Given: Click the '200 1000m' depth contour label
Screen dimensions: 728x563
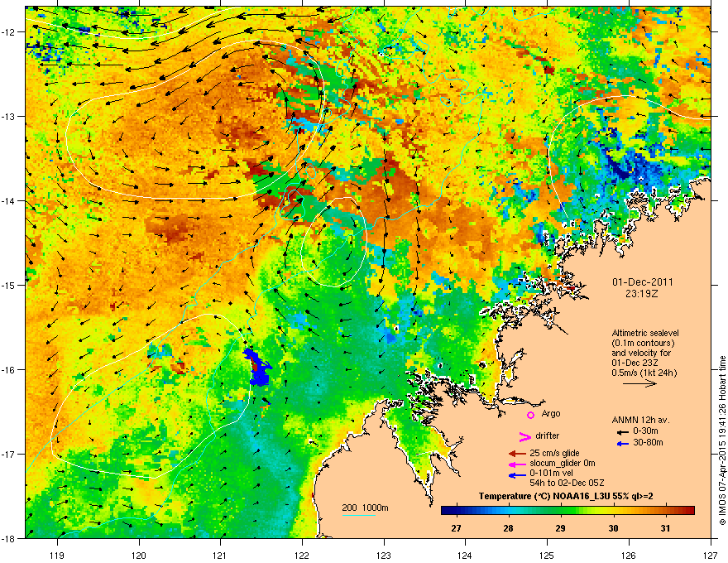Looking at the screenshot, I should point(365,508).
